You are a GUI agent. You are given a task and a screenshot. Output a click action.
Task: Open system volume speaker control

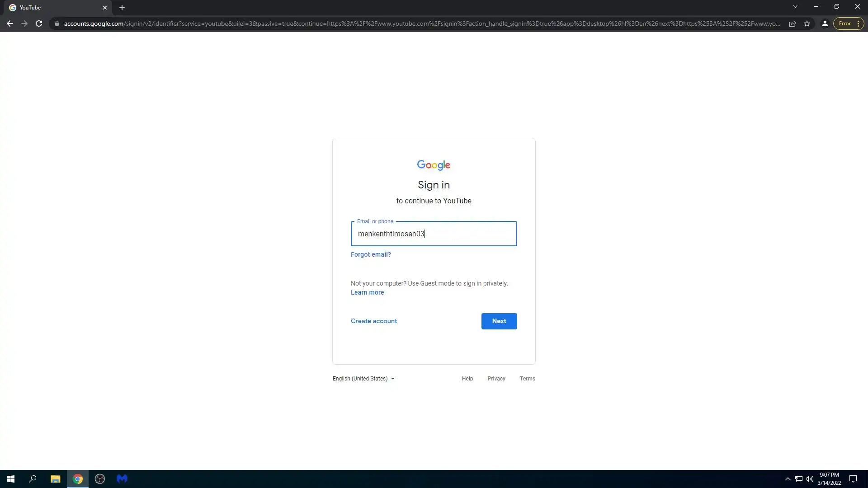tap(809, 479)
